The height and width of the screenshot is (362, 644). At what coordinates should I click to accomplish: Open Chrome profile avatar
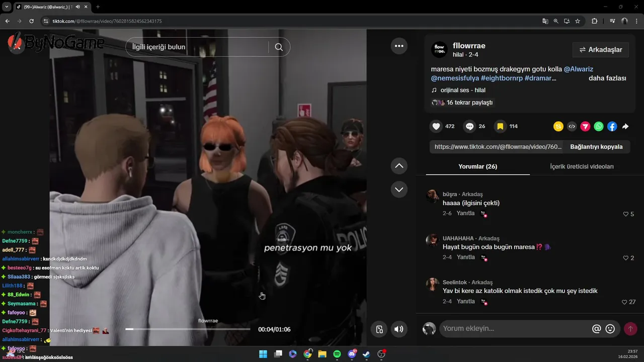click(624, 21)
